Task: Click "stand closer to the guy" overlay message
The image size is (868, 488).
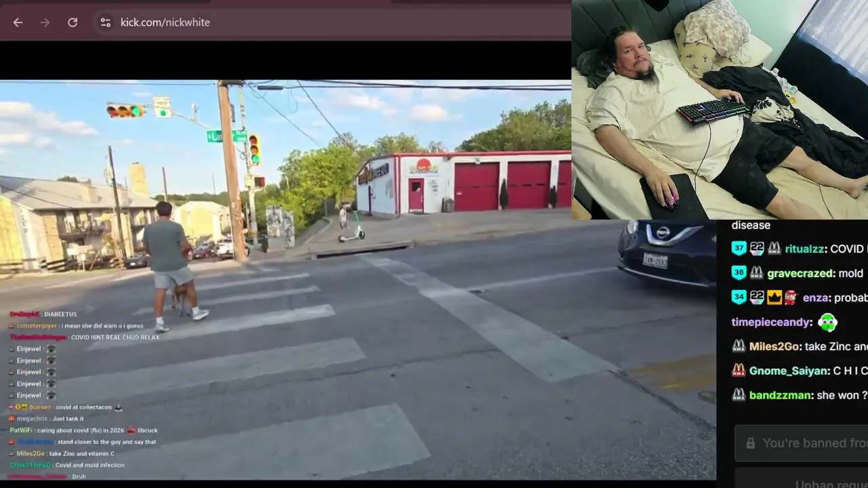Action: (x=106, y=442)
